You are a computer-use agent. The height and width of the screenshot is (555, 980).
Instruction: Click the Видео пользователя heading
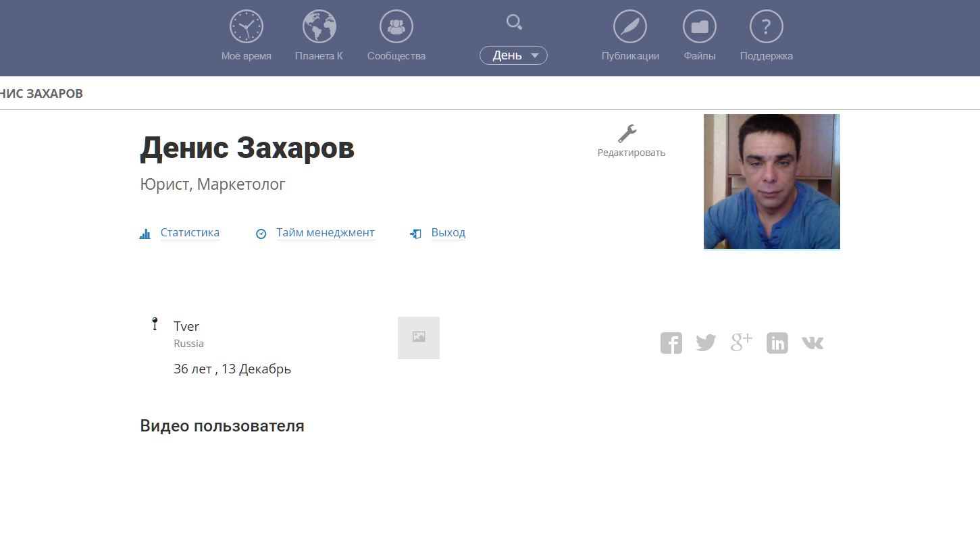222,426
